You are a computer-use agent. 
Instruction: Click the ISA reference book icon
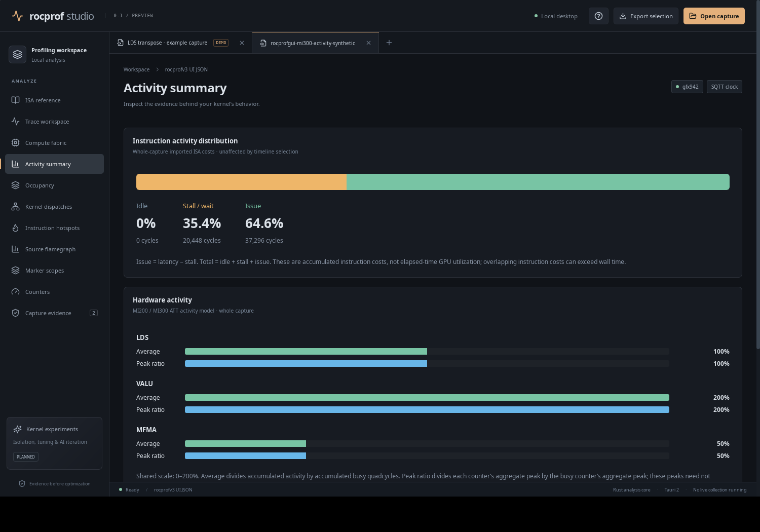point(16,100)
